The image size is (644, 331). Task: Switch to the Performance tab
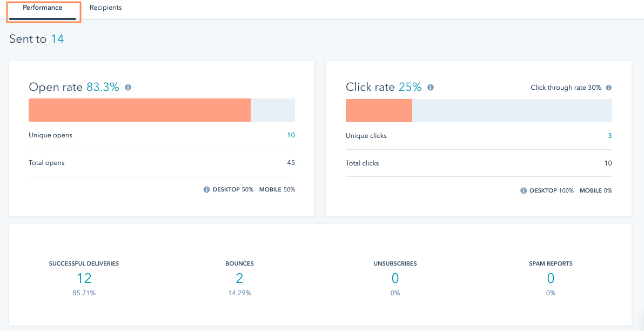[x=43, y=8]
